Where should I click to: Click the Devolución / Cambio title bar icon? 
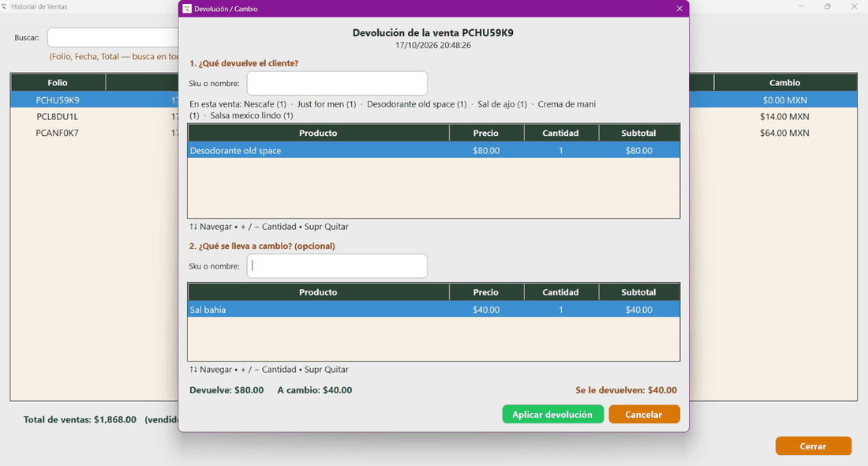[x=186, y=9]
